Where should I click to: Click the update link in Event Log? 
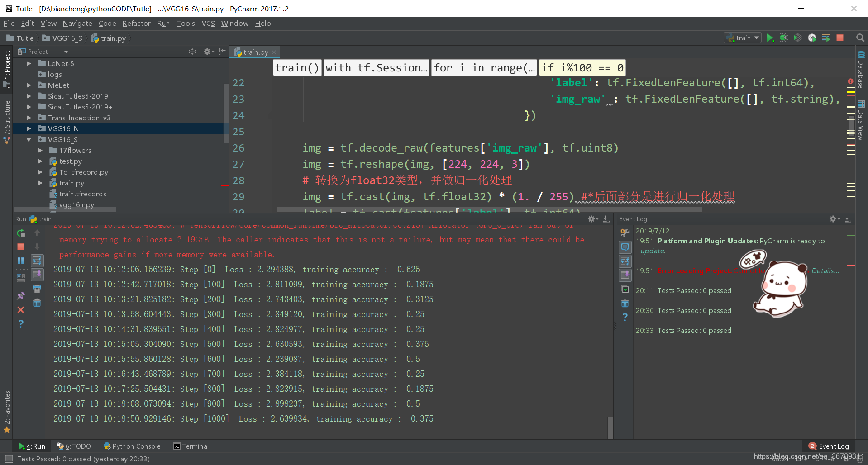(653, 251)
